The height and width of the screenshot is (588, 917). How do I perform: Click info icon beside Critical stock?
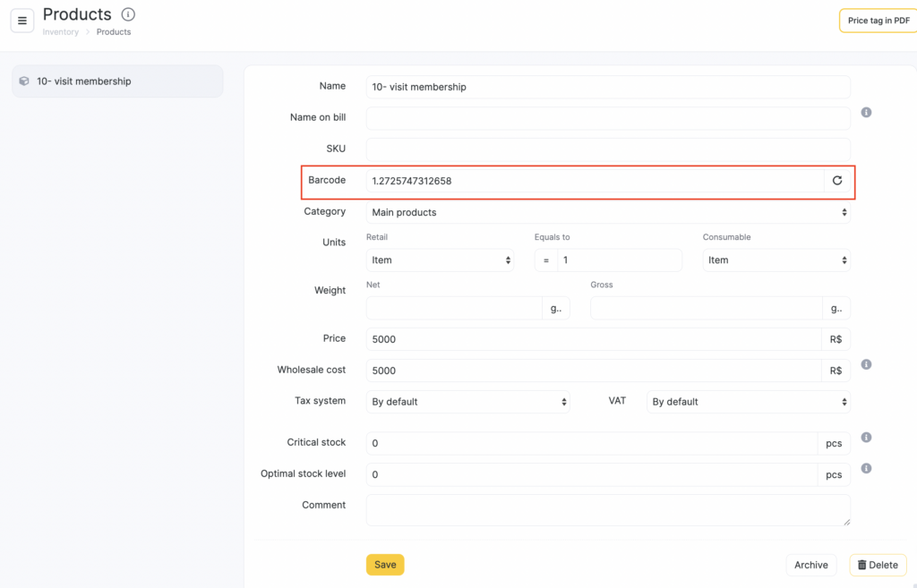[x=866, y=438]
